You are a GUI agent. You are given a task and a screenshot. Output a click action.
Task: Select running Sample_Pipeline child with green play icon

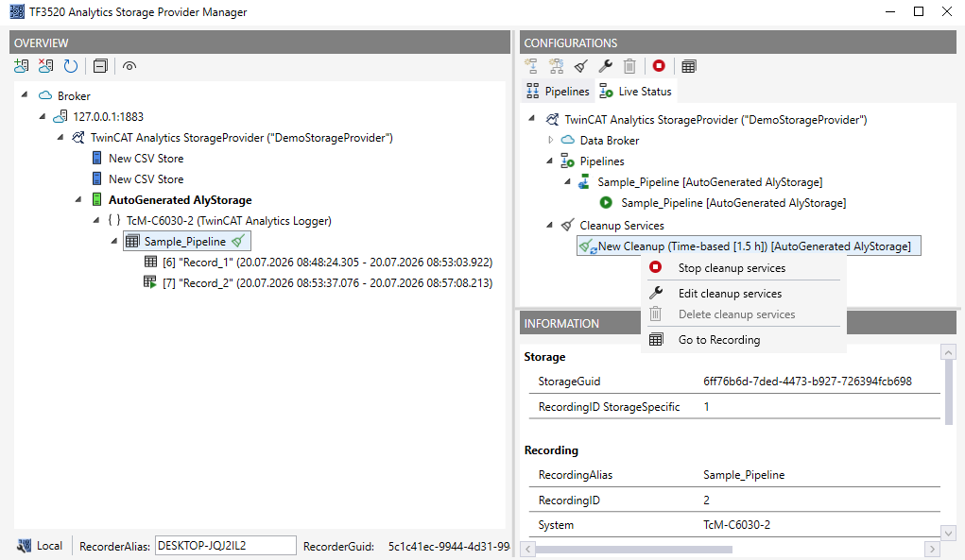tap(733, 203)
